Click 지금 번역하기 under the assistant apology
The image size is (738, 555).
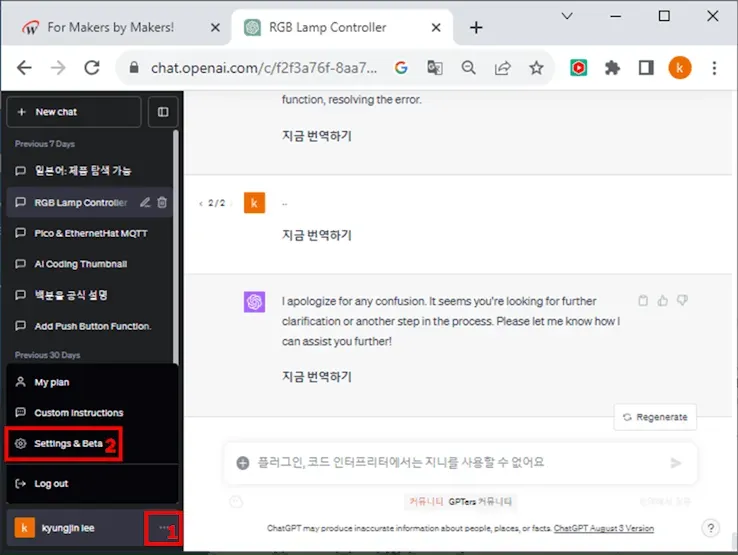point(317,377)
